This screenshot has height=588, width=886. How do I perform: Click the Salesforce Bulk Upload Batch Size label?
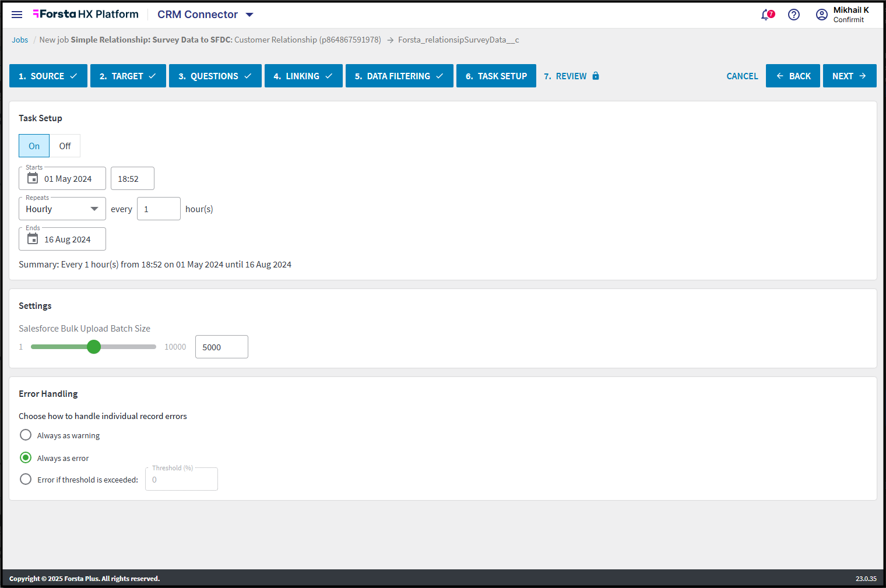pyautogui.click(x=85, y=329)
